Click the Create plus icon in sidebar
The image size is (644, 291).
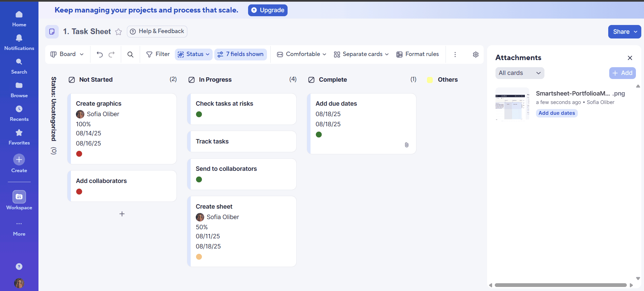[x=19, y=160]
